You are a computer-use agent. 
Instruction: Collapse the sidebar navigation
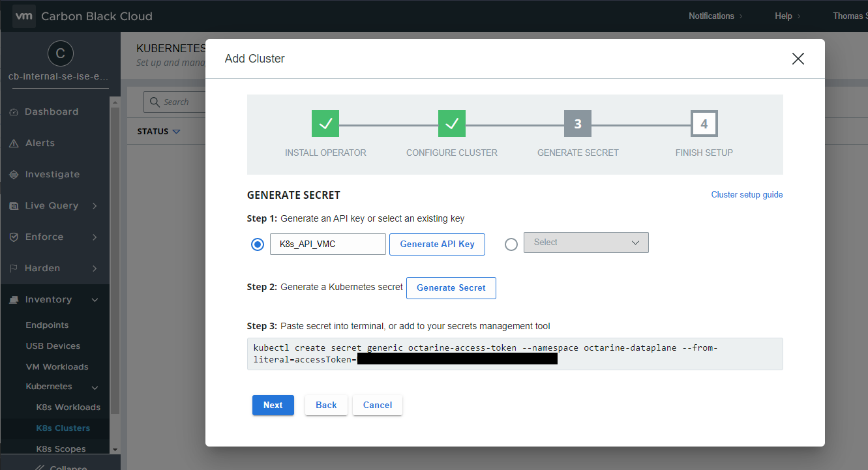(60, 467)
